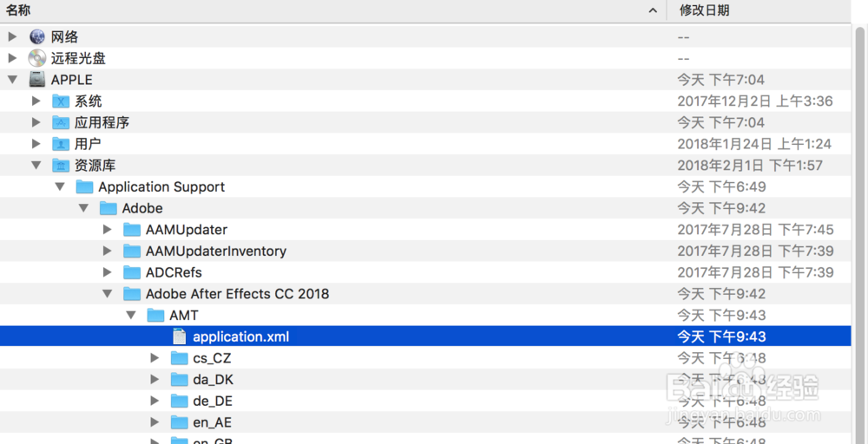Click the Application Support folder icon
Screen dimensions: 868x444
tap(85, 187)
